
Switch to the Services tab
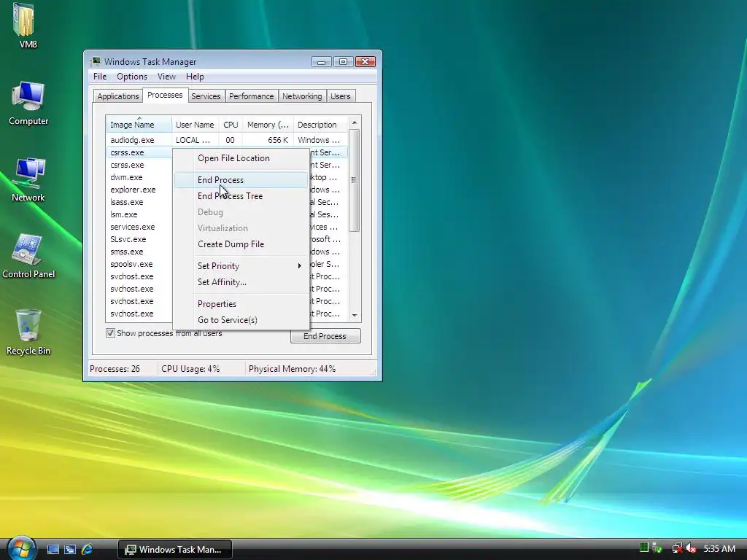(206, 96)
